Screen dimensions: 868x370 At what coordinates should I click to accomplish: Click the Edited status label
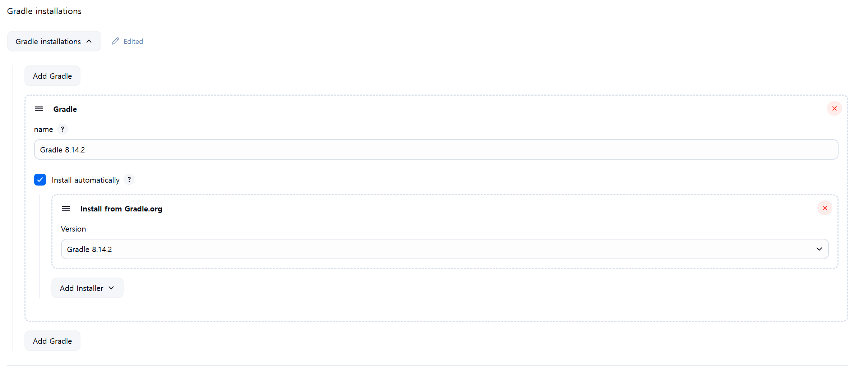pyautogui.click(x=133, y=41)
